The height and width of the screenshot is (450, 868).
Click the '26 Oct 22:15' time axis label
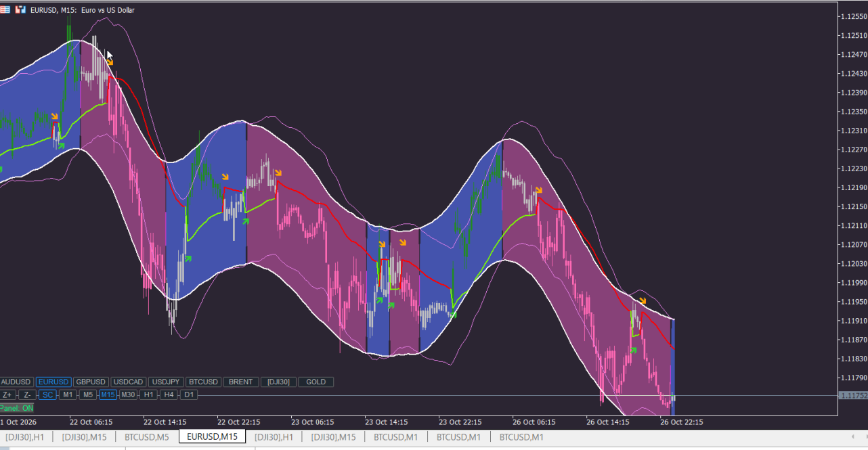click(682, 422)
